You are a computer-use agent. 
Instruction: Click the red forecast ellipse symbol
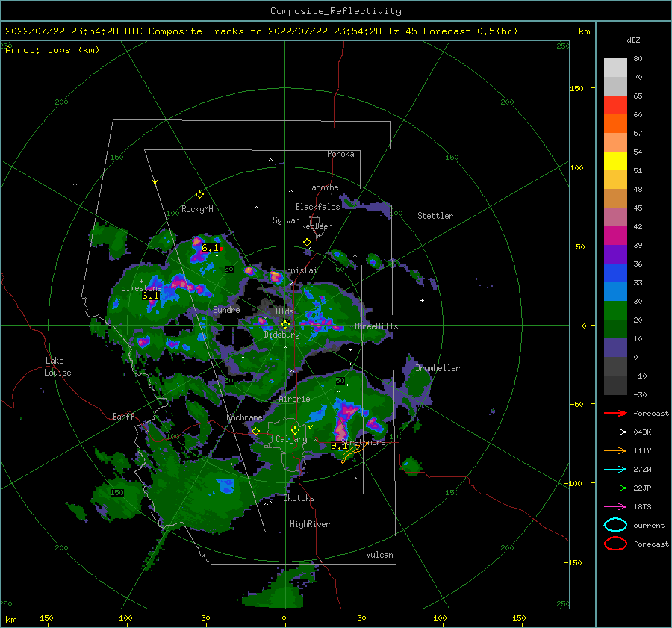pos(615,544)
